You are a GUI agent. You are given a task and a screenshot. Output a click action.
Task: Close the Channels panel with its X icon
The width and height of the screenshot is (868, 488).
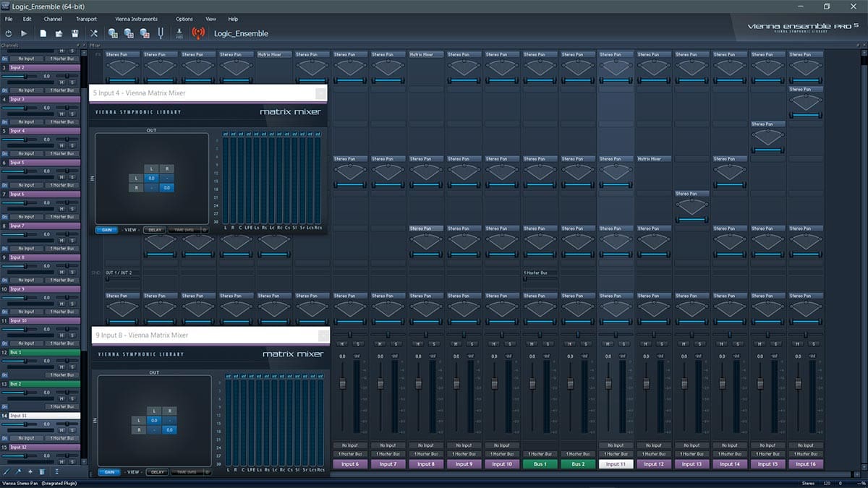(84, 45)
